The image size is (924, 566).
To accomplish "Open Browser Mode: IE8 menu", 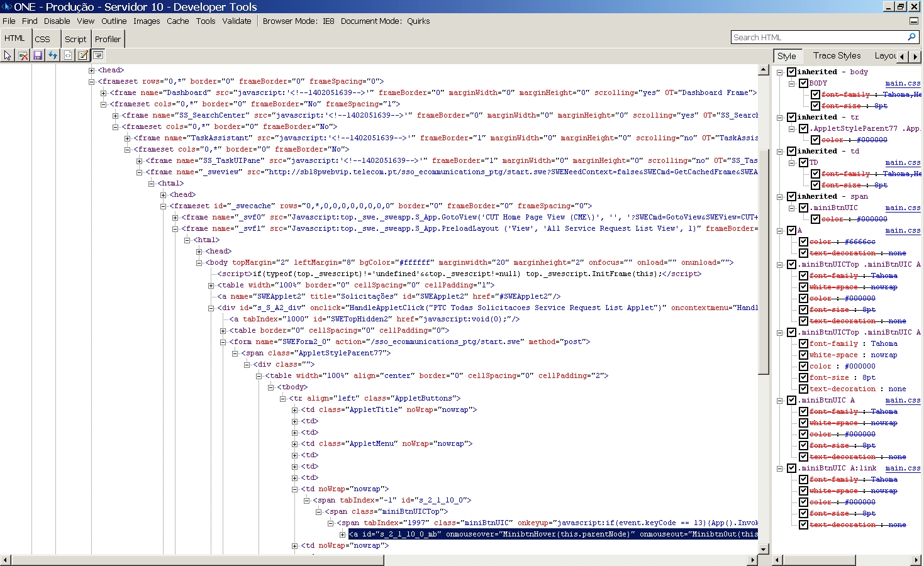I will click(x=299, y=21).
